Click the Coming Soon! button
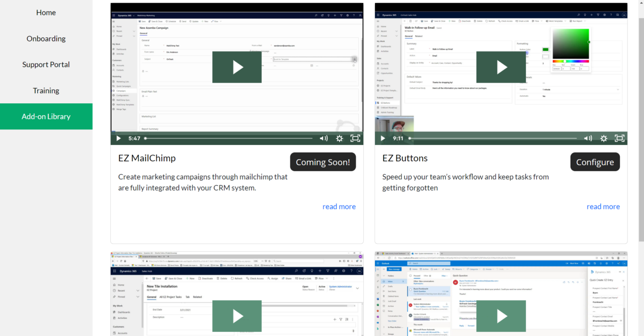The width and height of the screenshot is (644, 336). tap(323, 162)
